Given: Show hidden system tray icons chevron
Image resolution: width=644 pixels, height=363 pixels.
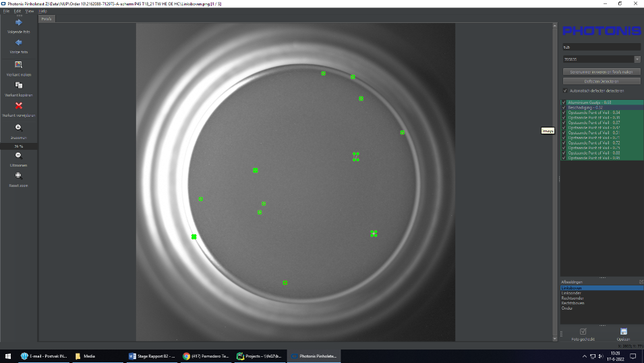Looking at the screenshot, I should coord(585,356).
